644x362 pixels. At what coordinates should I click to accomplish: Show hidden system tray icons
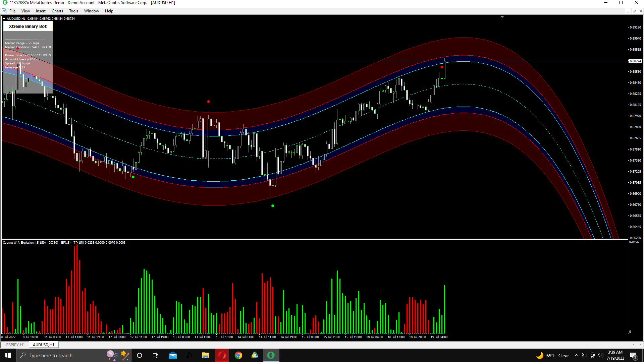point(576,356)
